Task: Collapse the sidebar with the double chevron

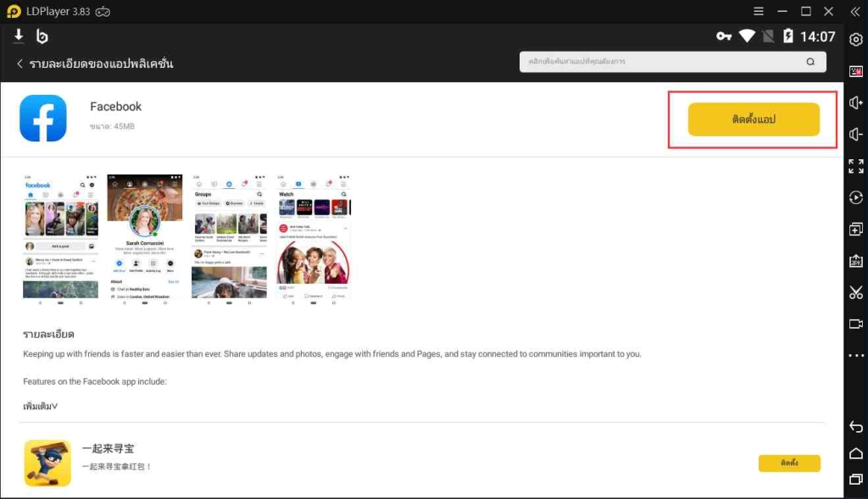Action: pos(855,11)
